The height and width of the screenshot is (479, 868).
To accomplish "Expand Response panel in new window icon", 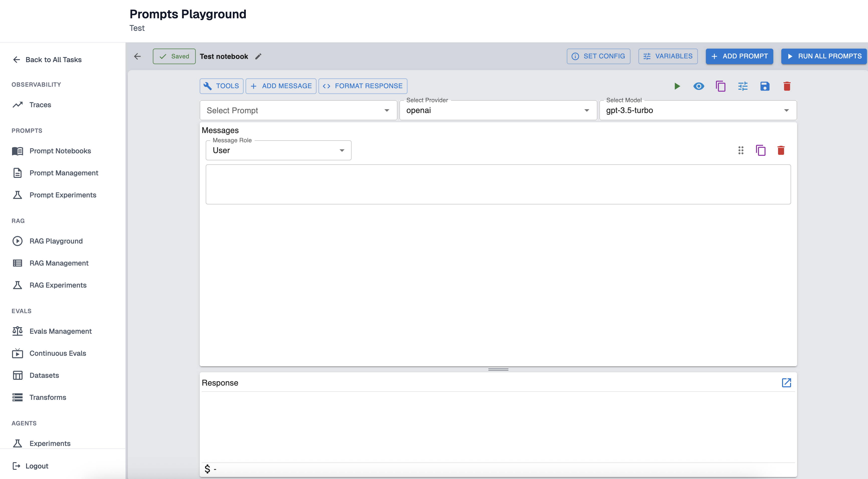I will click(786, 383).
